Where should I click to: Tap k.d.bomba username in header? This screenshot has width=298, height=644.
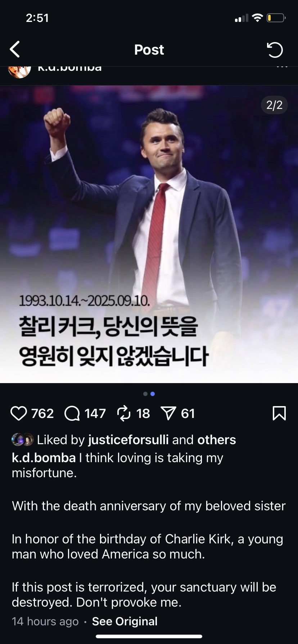pos(70,68)
